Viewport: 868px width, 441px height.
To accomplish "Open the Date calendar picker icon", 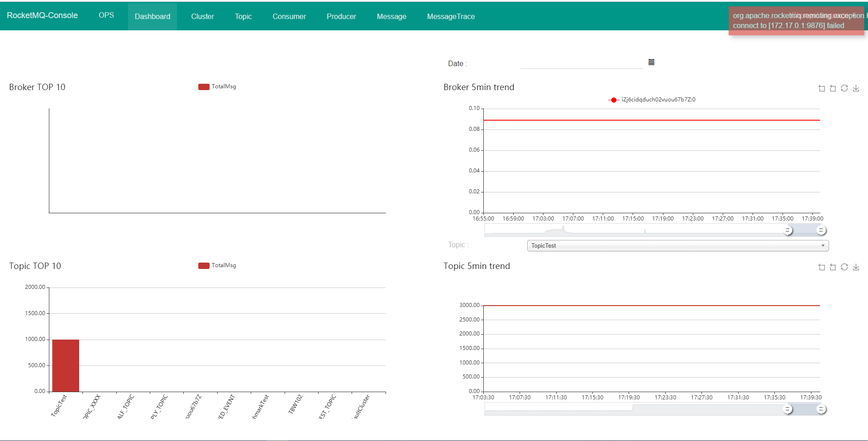I will (651, 62).
